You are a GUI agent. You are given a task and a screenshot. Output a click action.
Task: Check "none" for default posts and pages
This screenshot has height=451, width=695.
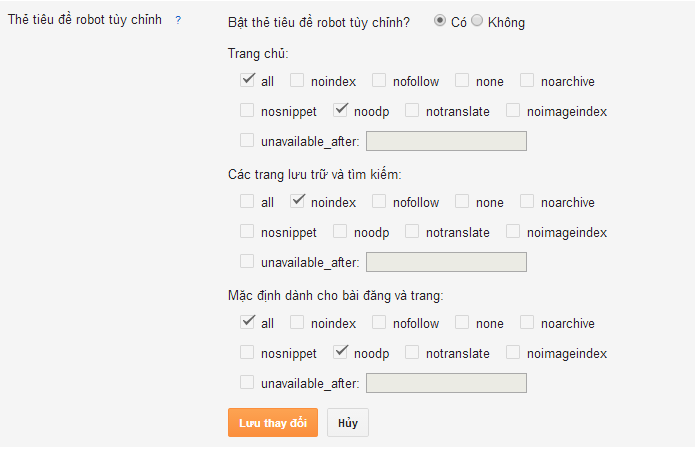coord(462,322)
